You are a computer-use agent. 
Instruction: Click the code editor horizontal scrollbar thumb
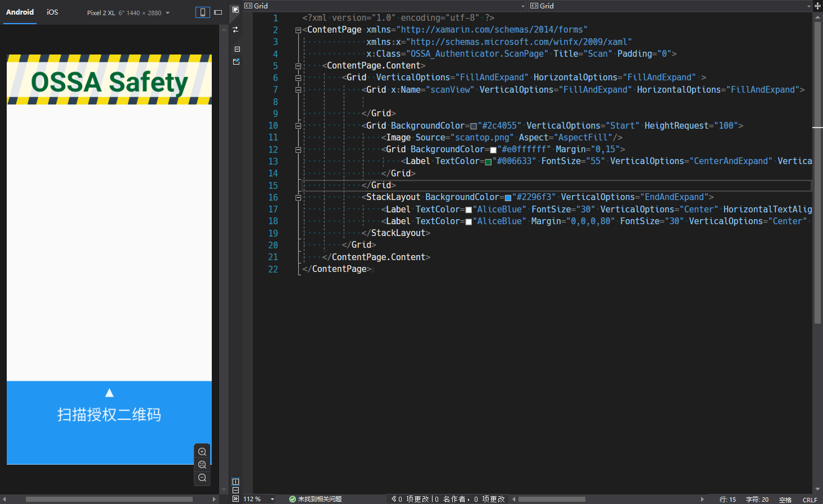point(552,499)
